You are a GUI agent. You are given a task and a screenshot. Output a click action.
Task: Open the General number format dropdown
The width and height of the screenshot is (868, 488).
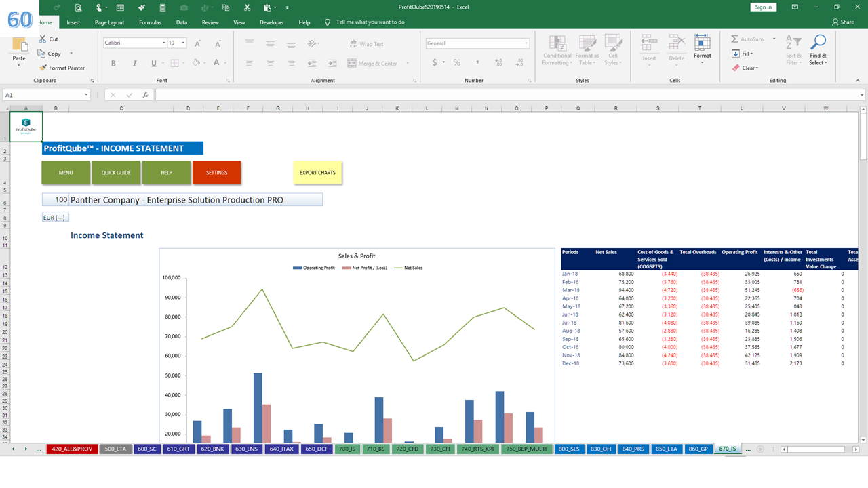point(526,43)
